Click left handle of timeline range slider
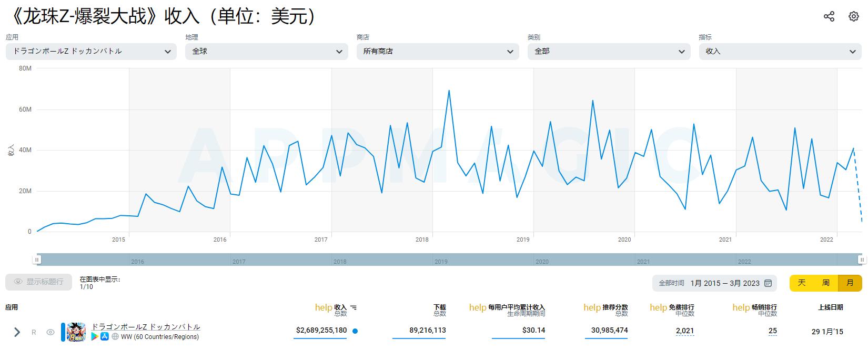The height and width of the screenshot is (349, 868). (x=37, y=260)
